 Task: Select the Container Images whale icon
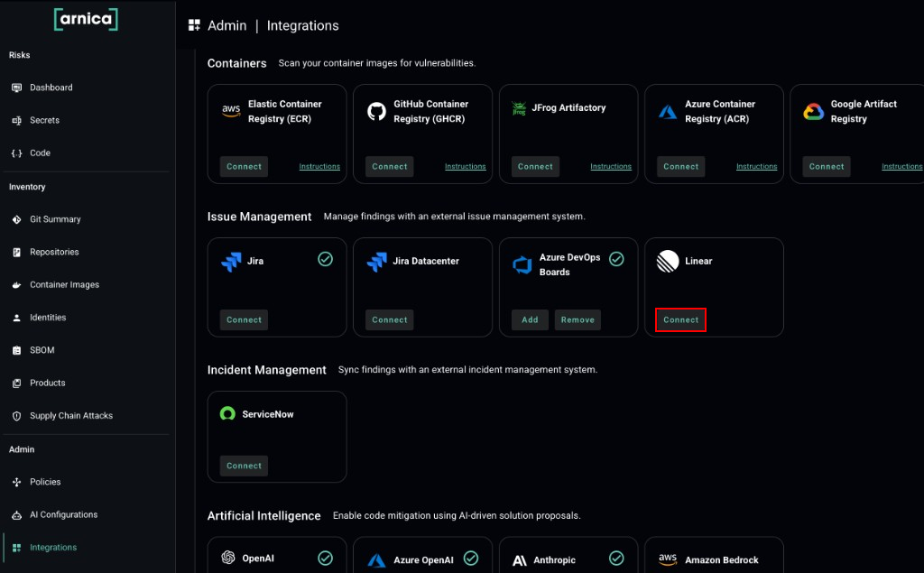(x=16, y=285)
